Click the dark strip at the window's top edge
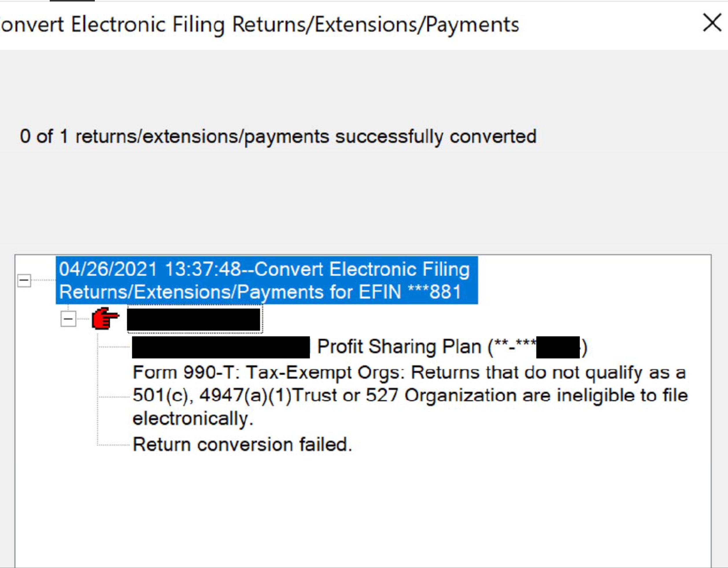This screenshot has height=568, width=728. 72,1
